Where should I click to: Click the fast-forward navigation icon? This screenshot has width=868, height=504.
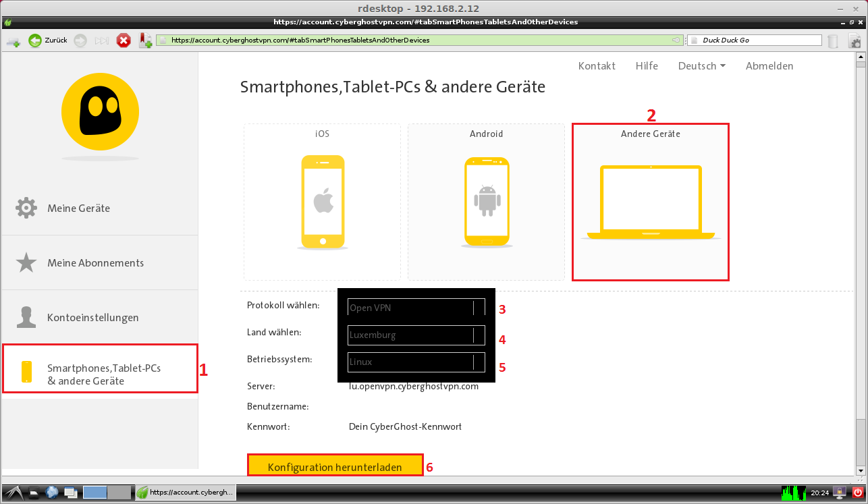coord(101,40)
